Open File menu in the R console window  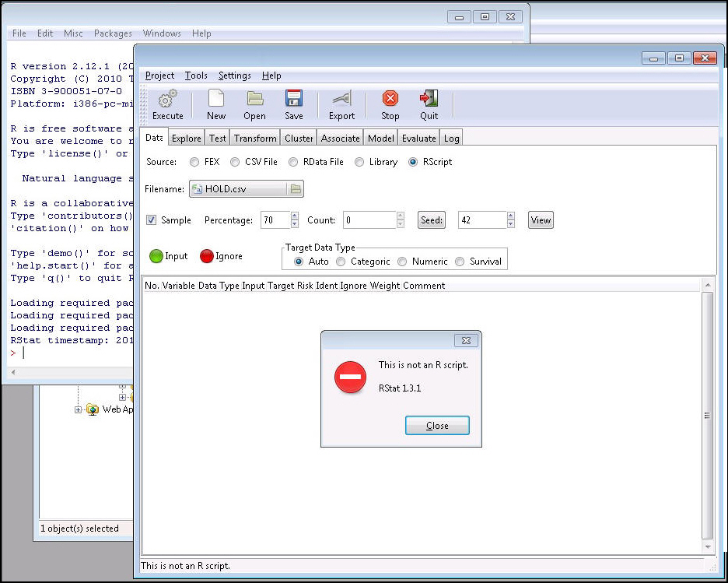(19, 33)
